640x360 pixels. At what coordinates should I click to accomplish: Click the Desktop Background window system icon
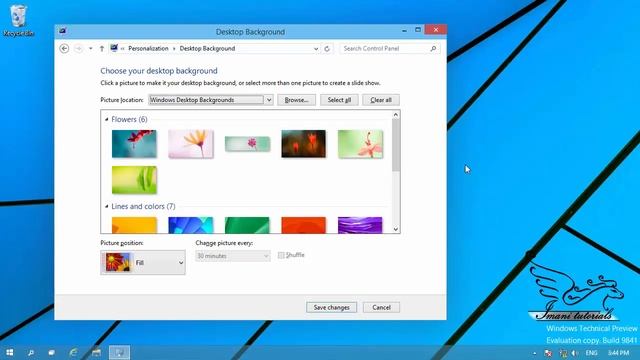tap(62, 31)
